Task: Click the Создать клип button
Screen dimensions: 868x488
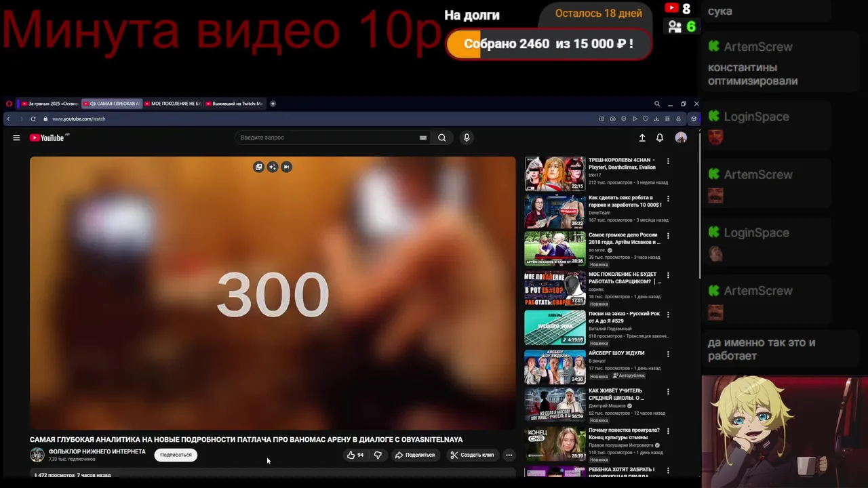Action: click(x=472, y=455)
